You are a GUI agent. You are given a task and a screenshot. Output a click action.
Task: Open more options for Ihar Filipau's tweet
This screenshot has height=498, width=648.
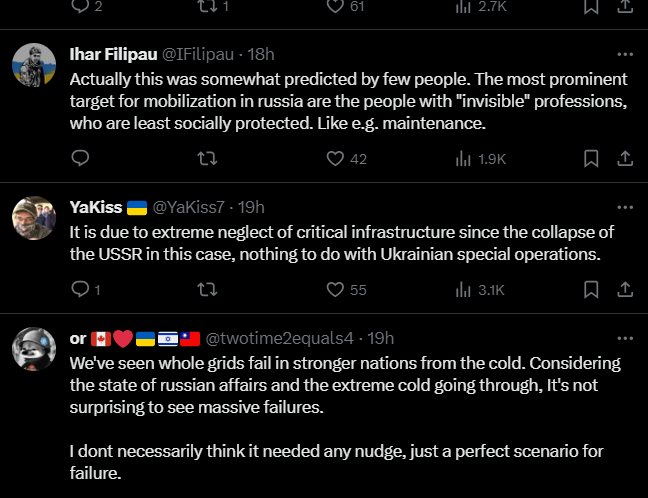coord(625,54)
